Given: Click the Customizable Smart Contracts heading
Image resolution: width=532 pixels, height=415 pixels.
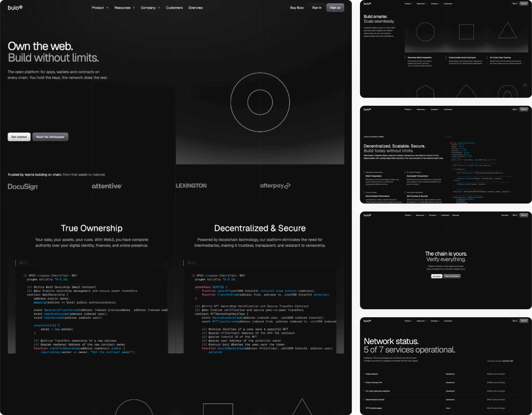Looking at the screenshot, I should (x=462, y=58).
